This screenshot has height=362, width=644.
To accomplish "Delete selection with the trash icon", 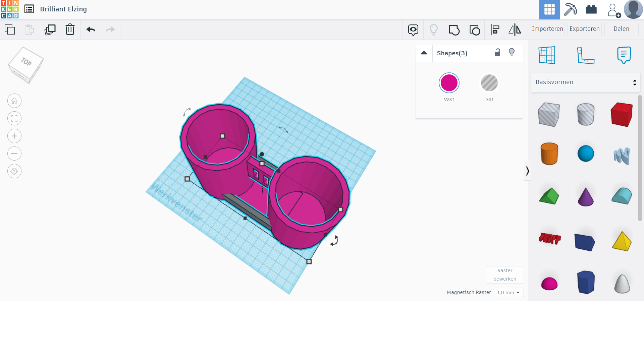I will tap(70, 29).
